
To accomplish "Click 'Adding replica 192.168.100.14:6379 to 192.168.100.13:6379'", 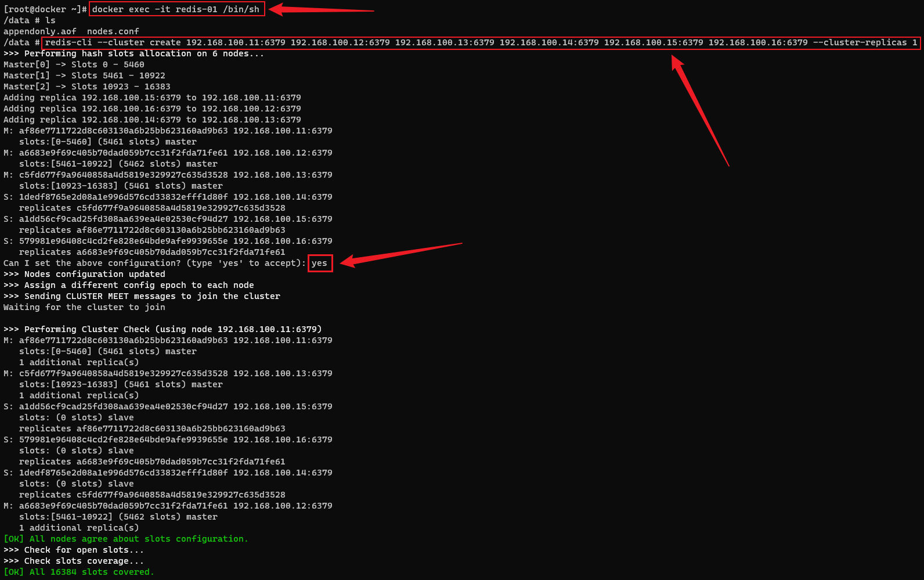I will pos(152,120).
